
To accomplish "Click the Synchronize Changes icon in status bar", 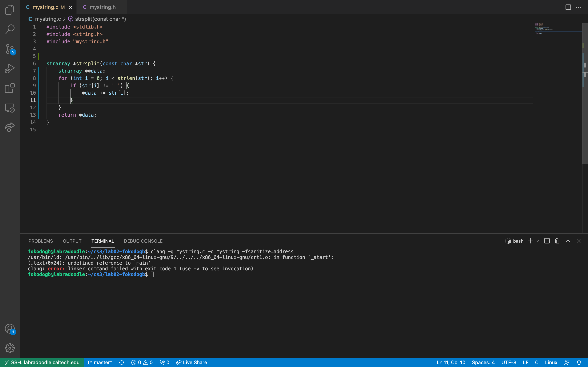I will point(121,362).
